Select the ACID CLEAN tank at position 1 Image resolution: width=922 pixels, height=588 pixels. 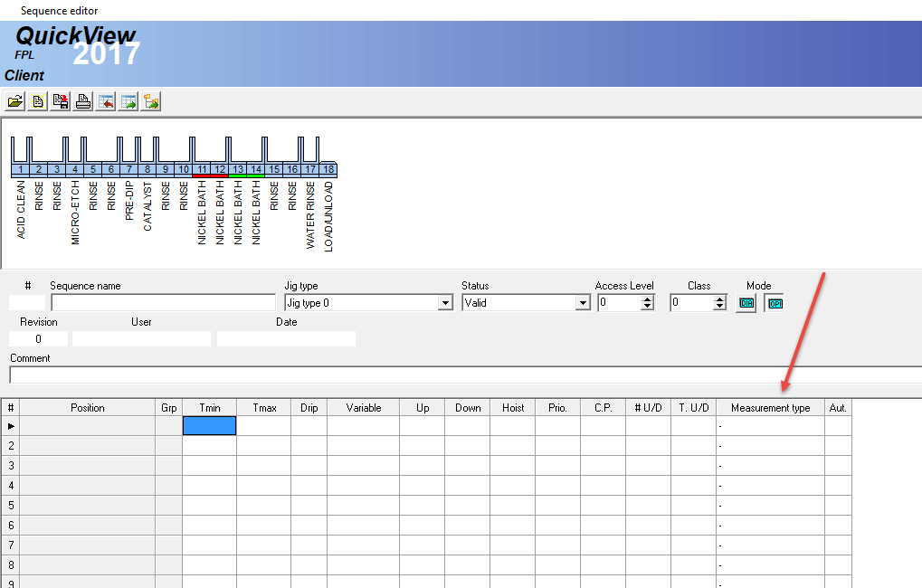[x=20, y=169]
